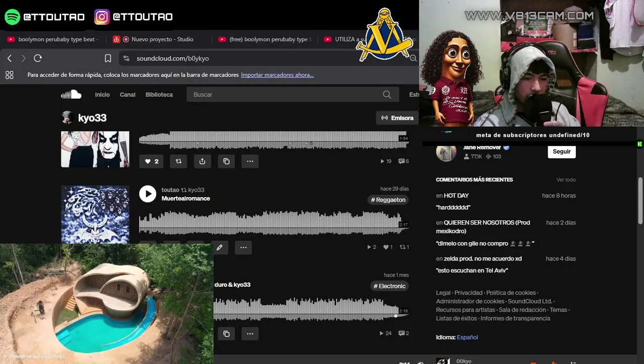Screen dimensions: 644x364
Task: Open the HOT DAY comment track
Action: pyautogui.click(x=456, y=196)
